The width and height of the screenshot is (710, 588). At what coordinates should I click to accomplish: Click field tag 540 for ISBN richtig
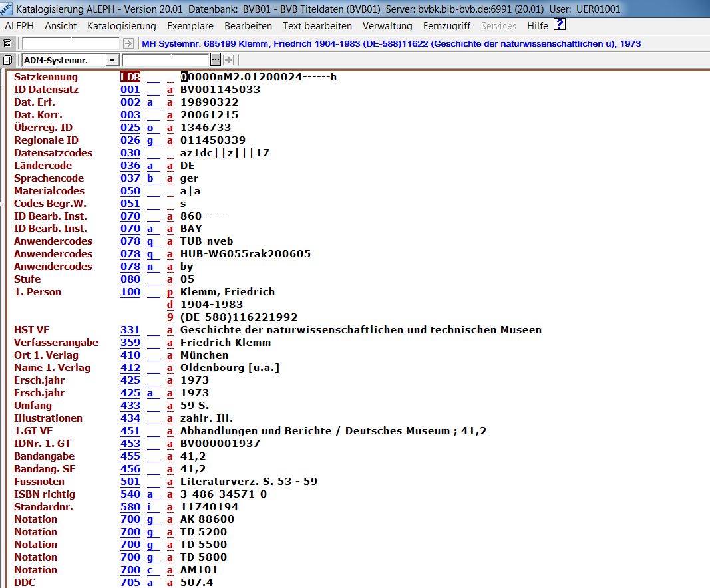click(x=130, y=494)
